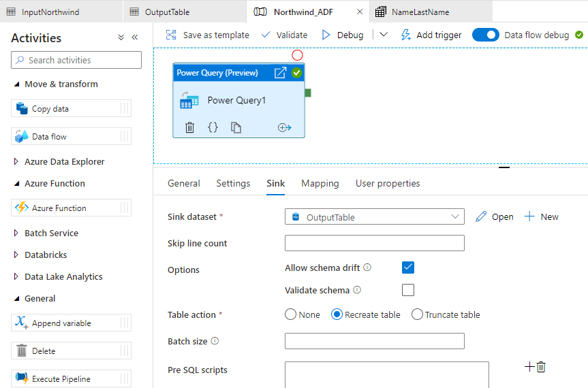
Task: Select Truncate table radio option
Action: tap(417, 314)
